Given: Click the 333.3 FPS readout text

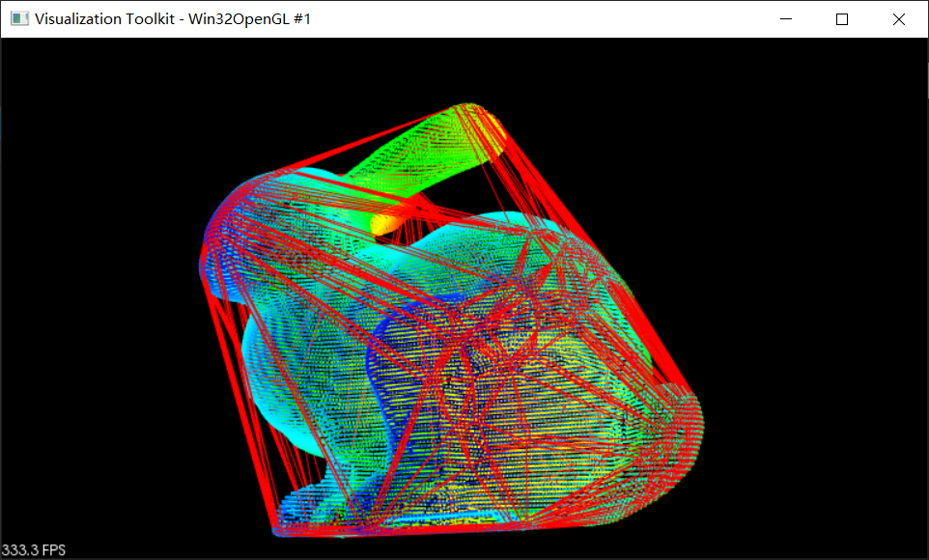Looking at the screenshot, I should [34, 550].
